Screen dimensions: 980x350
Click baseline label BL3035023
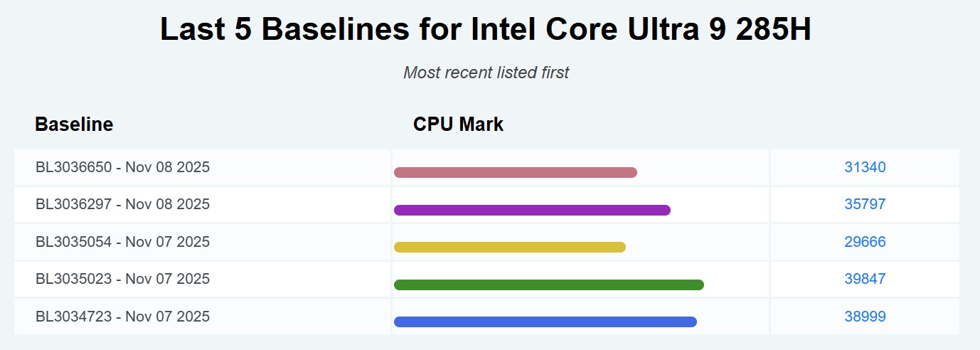pos(122,279)
